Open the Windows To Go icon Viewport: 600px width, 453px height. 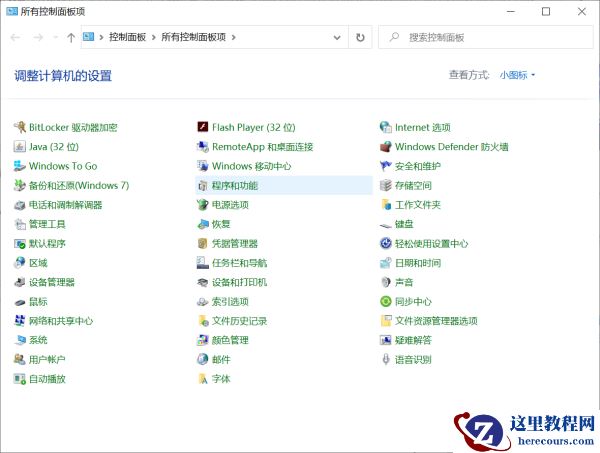(x=20, y=166)
